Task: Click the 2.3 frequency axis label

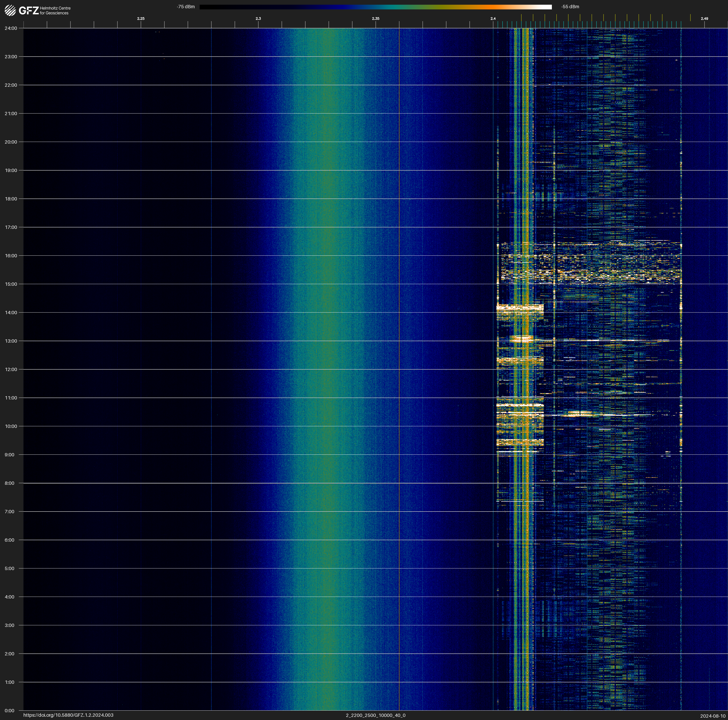Action: 258,19
